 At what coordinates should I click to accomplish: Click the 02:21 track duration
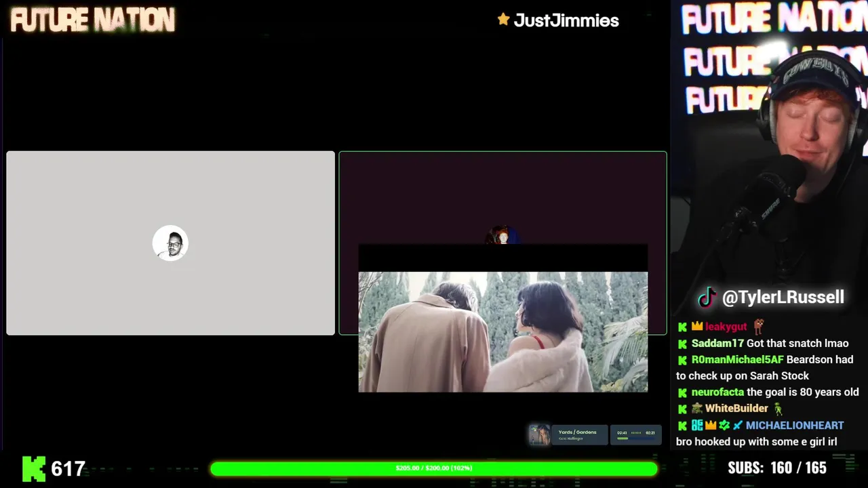pos(650,432)
